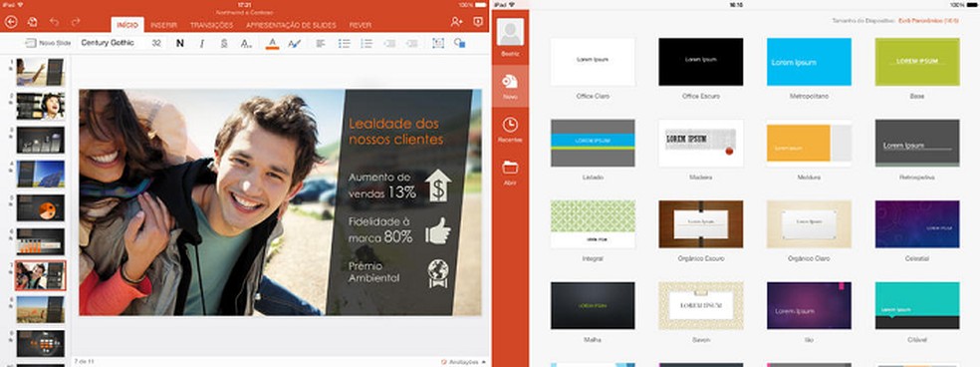This screenshot has height=367, width=980.
Task: Click the 'Fidelidade à marca 80%' text
Action: pyautogui.click(x=381, y=229)
